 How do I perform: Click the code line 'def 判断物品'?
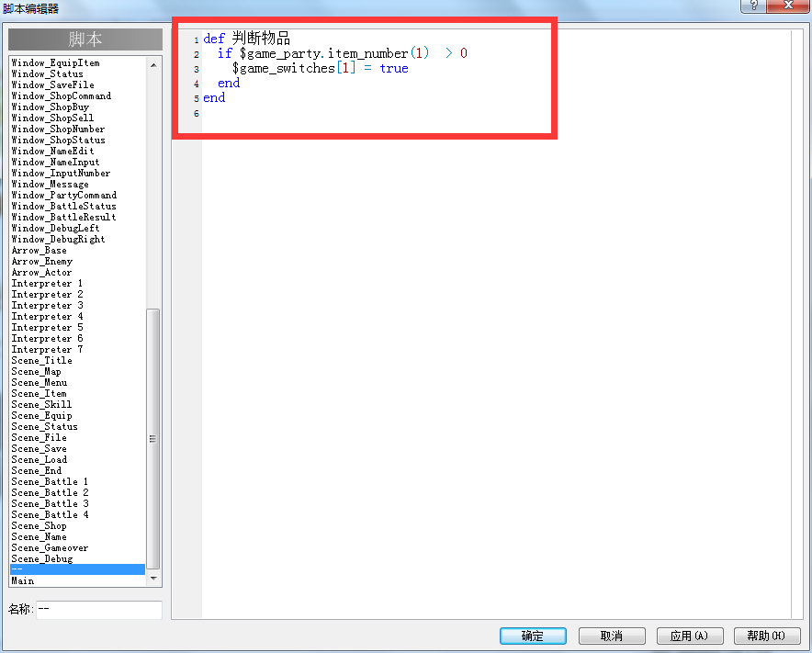coord(246,39)
